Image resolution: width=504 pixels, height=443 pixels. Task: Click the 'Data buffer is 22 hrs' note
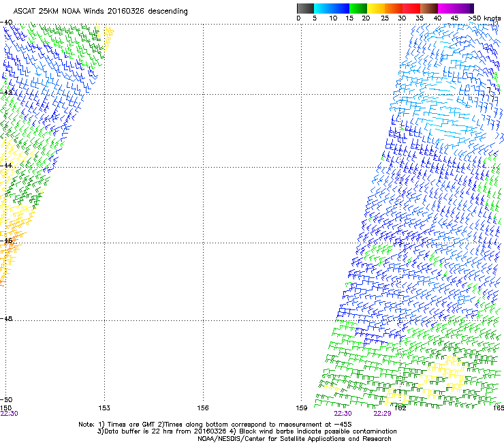pyautogui.click(x=247, y=431)
